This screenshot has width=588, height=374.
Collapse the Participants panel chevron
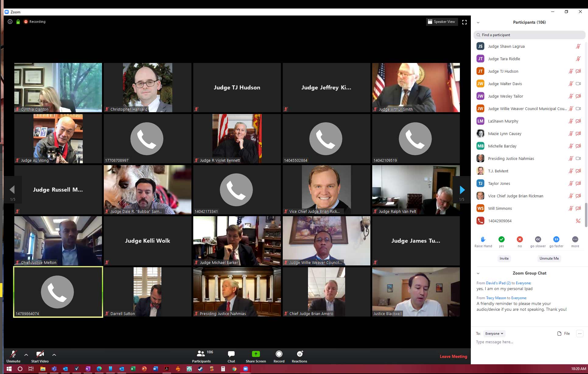[478, 23]
